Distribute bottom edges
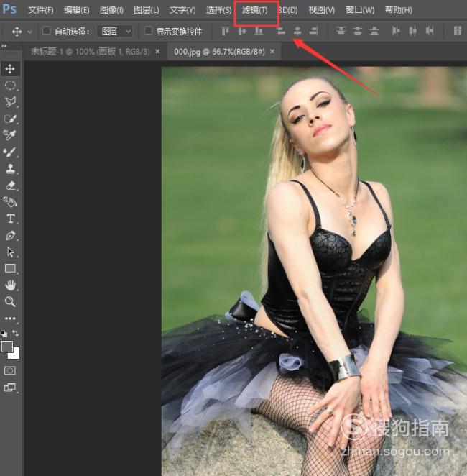This screenshot has height=476, width=467. tap(374, 31)
